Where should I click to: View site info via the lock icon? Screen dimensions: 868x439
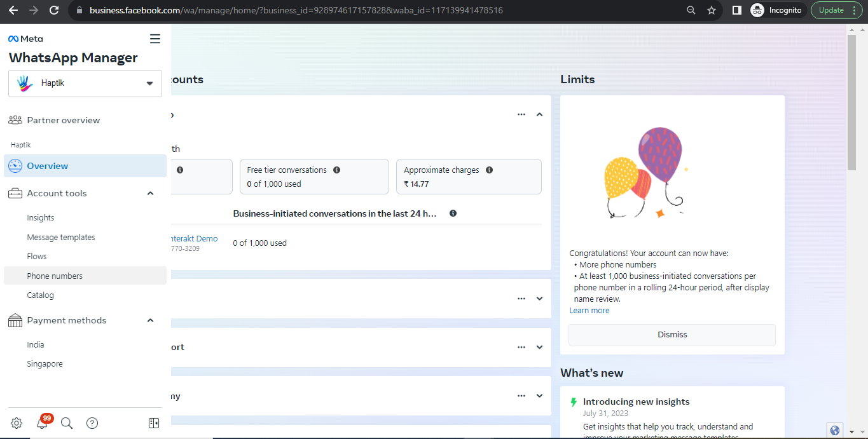click(79, 10)
